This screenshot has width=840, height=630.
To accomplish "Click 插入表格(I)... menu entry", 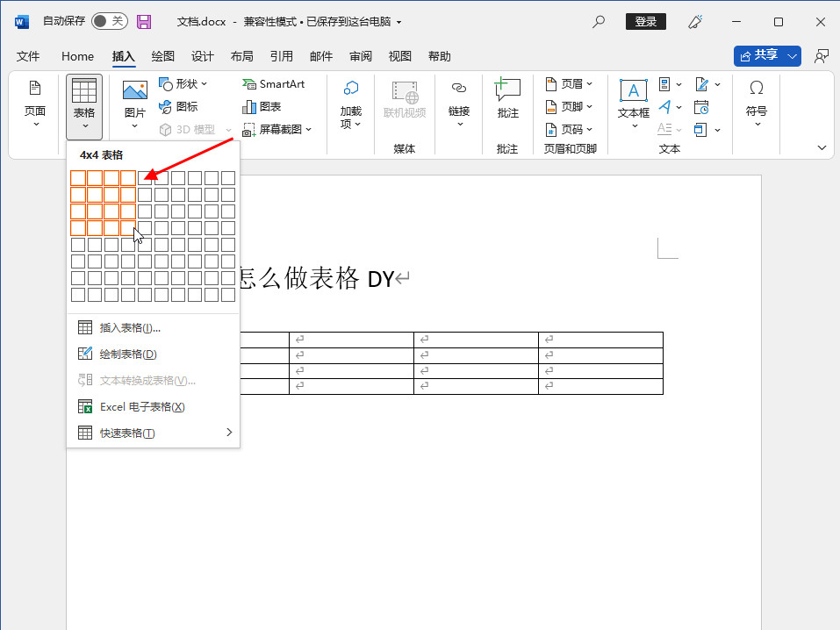I will 153,328.
